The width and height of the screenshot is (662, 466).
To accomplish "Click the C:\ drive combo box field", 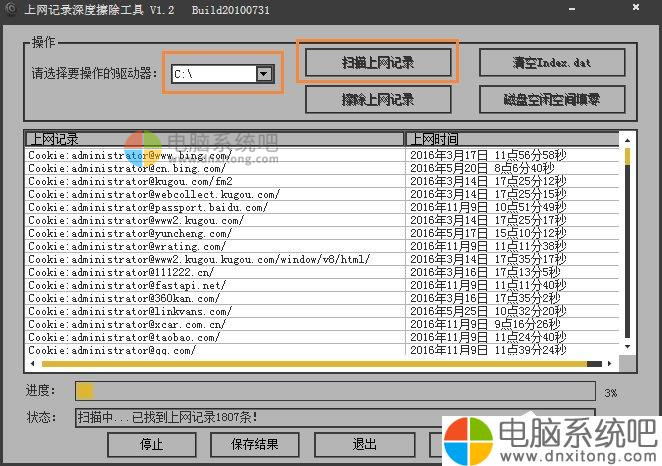I will click(212, 74).
